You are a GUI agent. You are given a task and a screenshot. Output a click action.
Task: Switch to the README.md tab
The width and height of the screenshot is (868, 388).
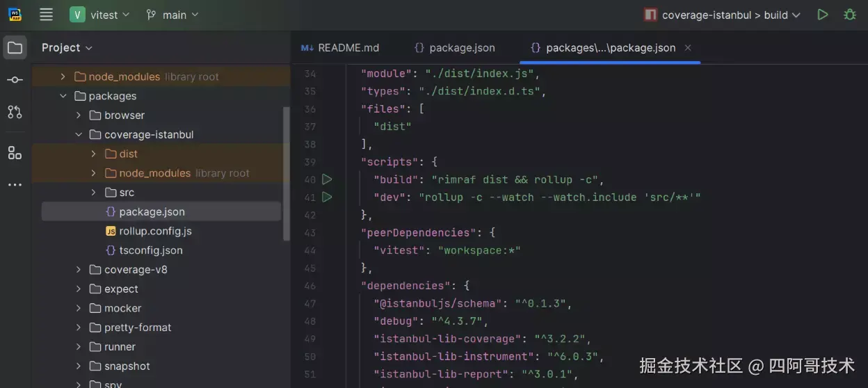coord(341,48)
